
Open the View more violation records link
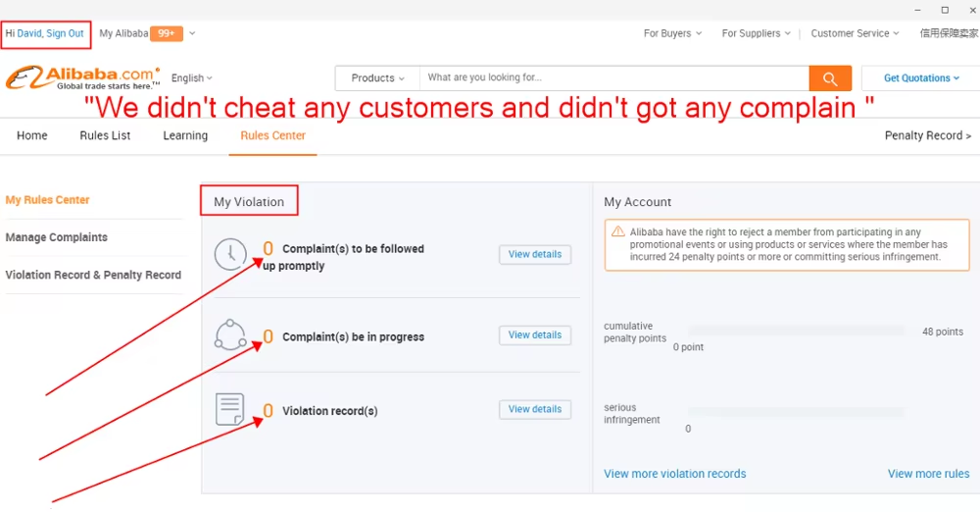[x=675, y=474]
